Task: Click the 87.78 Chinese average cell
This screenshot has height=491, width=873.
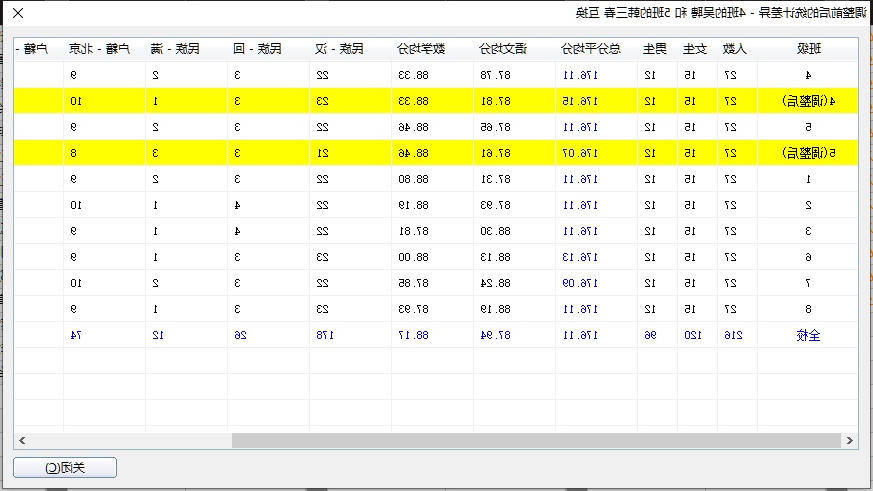Action: (x=514, y=75)
